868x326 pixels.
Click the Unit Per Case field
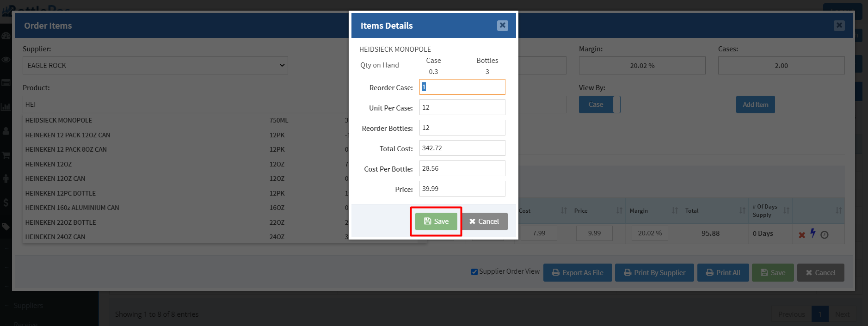(x=462, y=107)
